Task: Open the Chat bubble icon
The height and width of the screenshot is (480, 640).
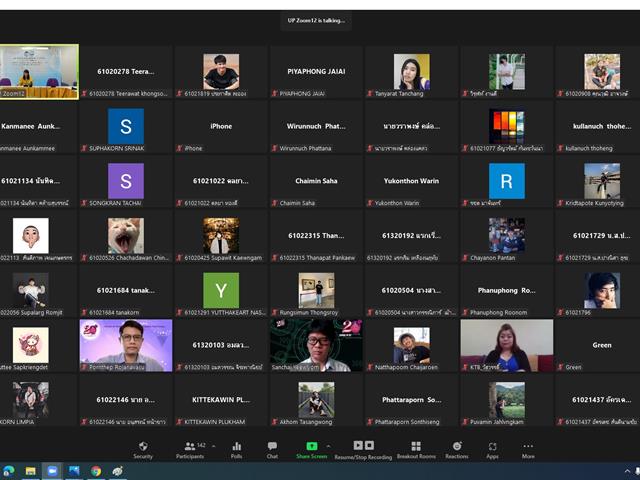Action: pyautogui.click(x=272, y=446)
